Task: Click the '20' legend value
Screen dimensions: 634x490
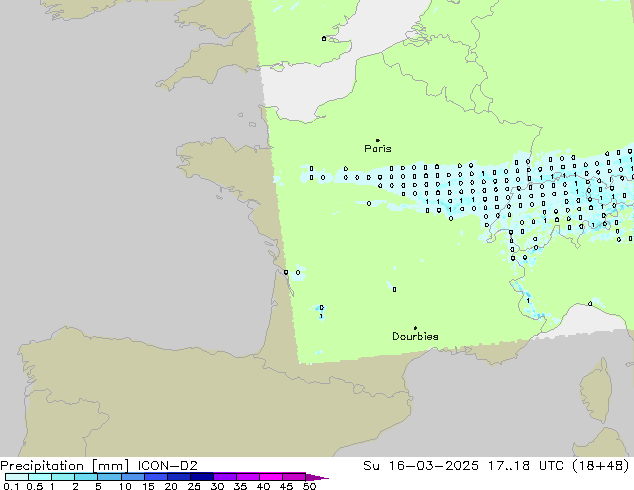Action: pos(171,486)
